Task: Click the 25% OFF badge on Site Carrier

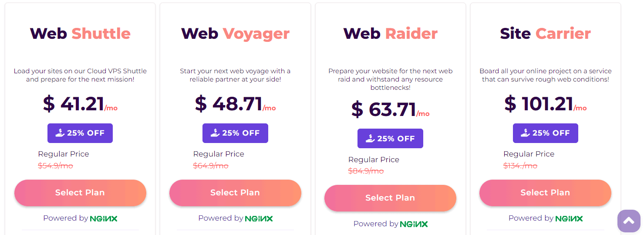Action: click(545, 133)
